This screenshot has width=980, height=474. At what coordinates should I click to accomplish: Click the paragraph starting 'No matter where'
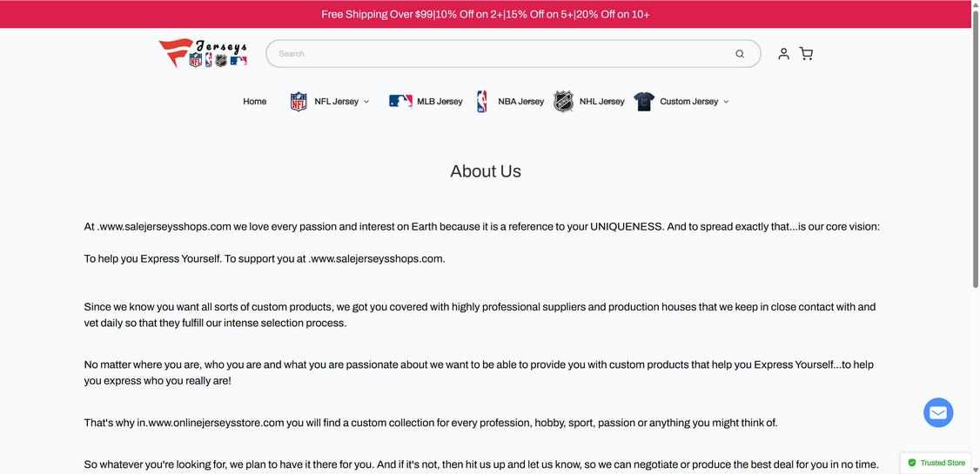pos(479,372)
